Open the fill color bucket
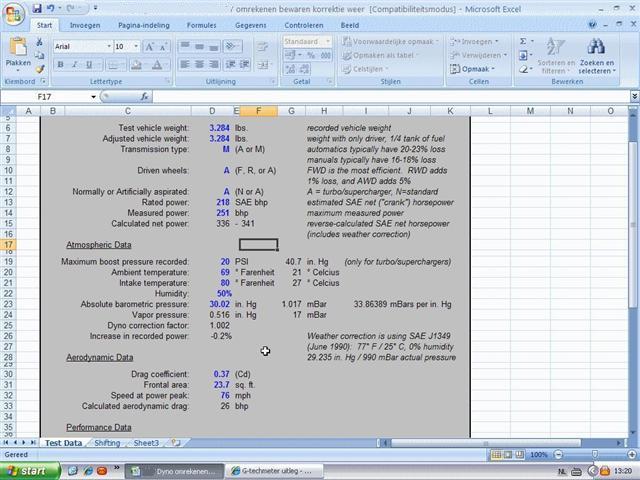This screenshot has width=640, height=480. [x=137, y=64]
